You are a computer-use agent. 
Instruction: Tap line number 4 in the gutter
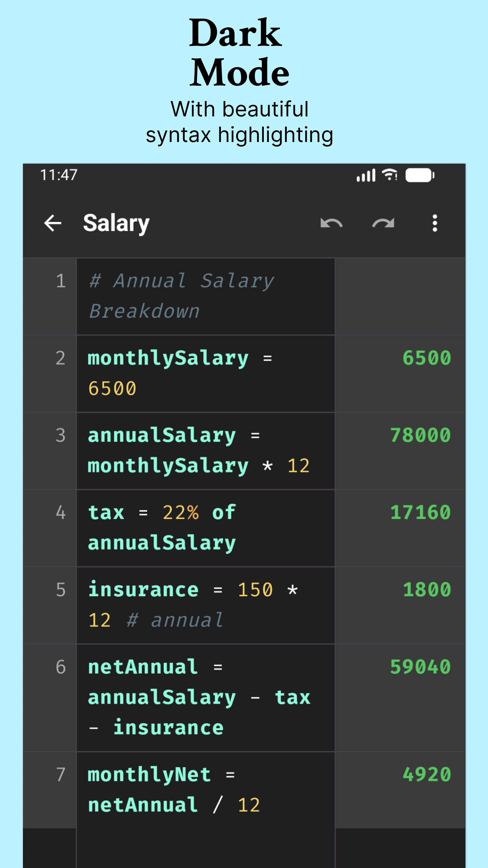(x=61, y=512)
